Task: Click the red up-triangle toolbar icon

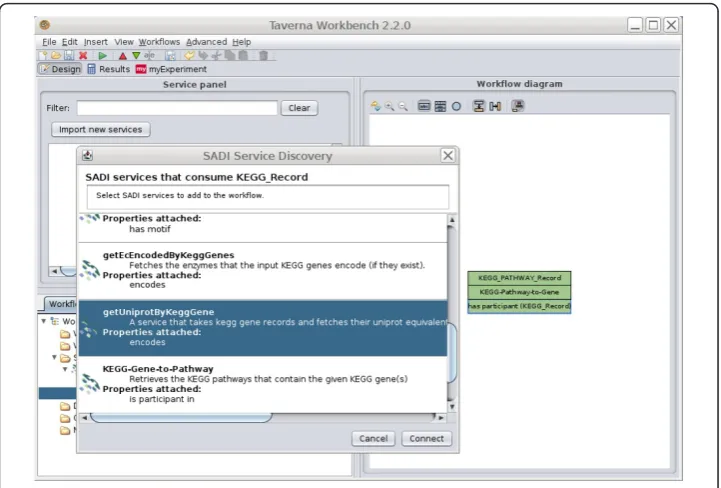Action: click(x=123, y=56)
